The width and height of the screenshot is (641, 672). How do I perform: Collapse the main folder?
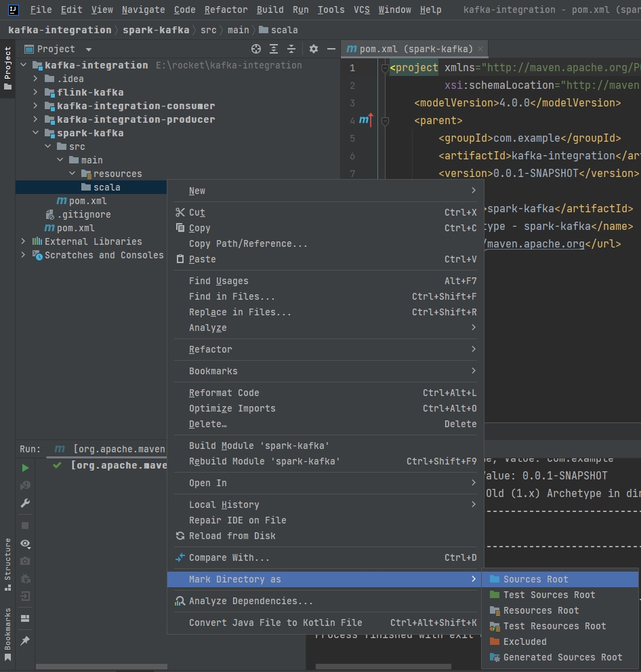[60, 160]
